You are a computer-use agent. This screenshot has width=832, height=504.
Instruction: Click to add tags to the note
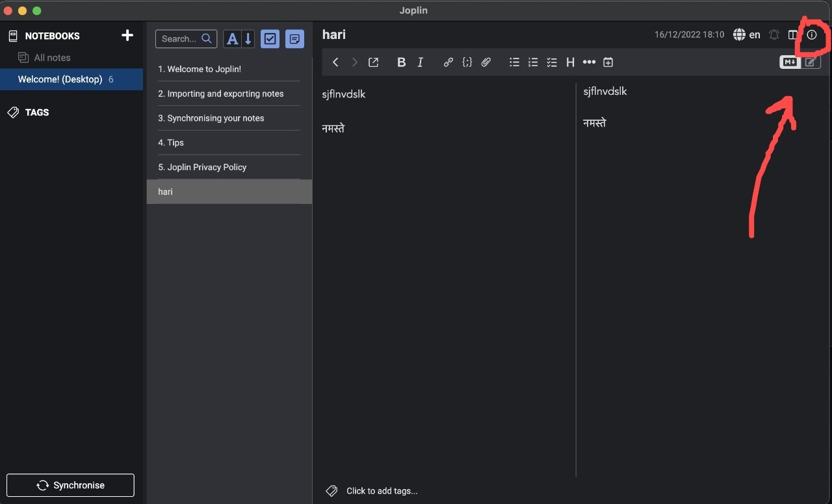[382, 491]
